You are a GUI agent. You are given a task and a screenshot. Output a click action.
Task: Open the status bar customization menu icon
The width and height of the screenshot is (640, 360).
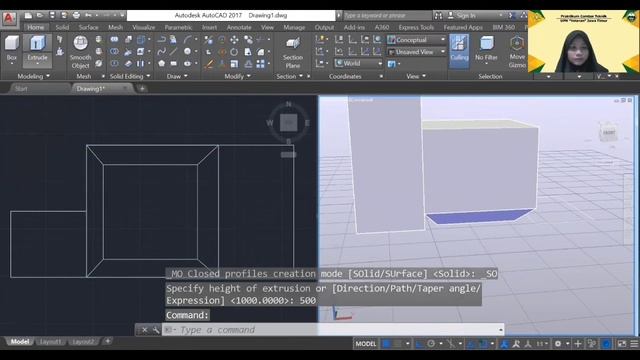[x=634, y=344]
